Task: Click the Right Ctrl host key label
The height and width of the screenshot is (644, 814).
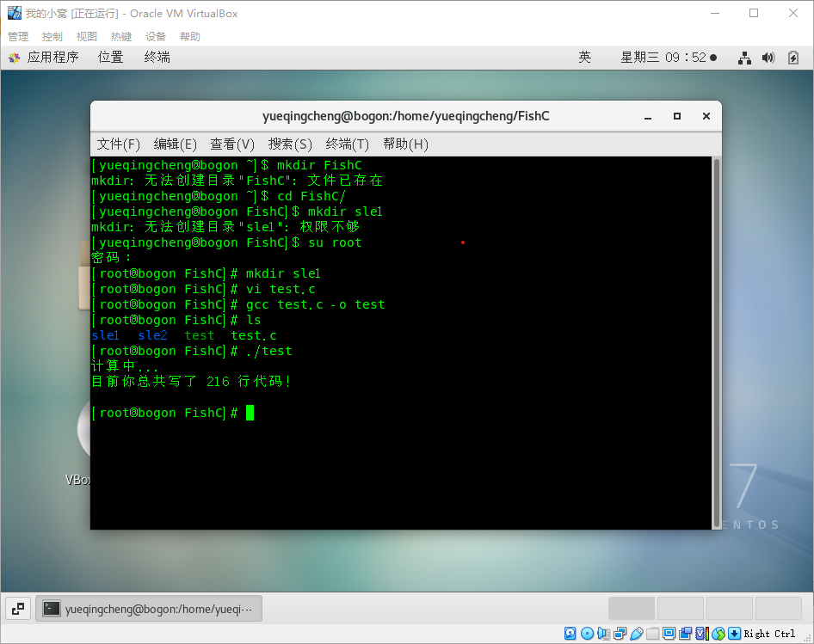Action: click(769, 634)
